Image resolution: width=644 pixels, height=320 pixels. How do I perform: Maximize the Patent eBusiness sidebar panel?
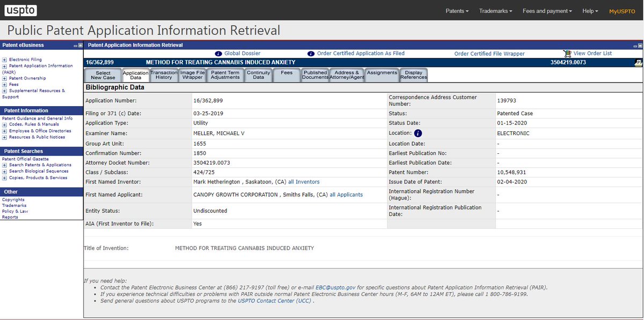click(x=80, y=46)
